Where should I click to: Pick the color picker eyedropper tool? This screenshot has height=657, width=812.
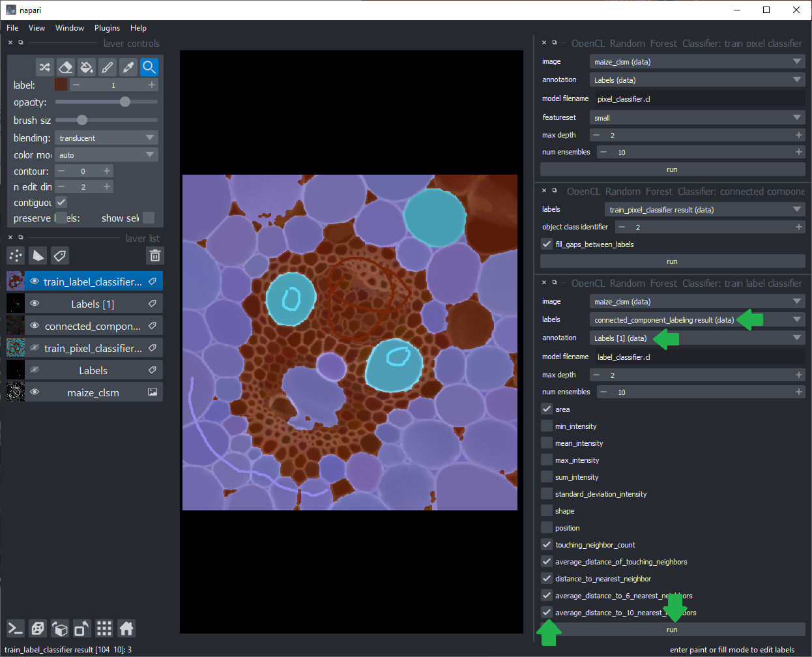[128, 67]
